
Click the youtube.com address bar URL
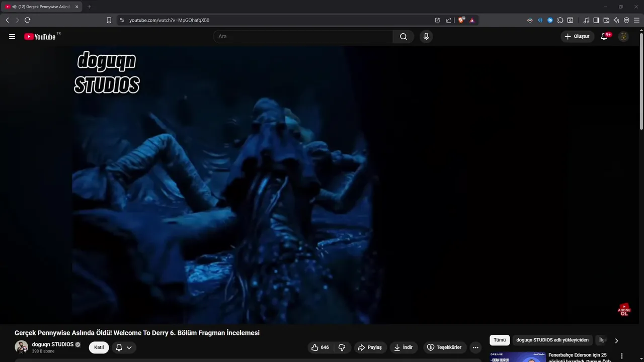click(169, 20)
